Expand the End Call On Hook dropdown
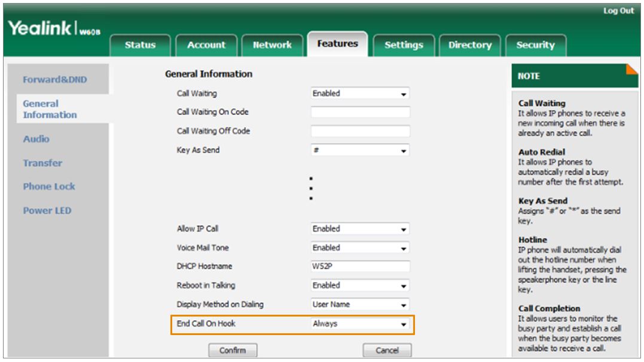644x362 pixels. coord(360,324)
